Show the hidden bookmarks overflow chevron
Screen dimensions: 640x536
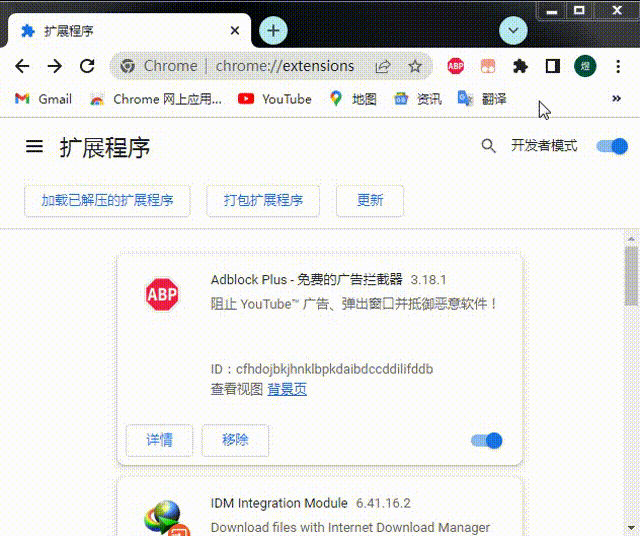tap(616, 99)
